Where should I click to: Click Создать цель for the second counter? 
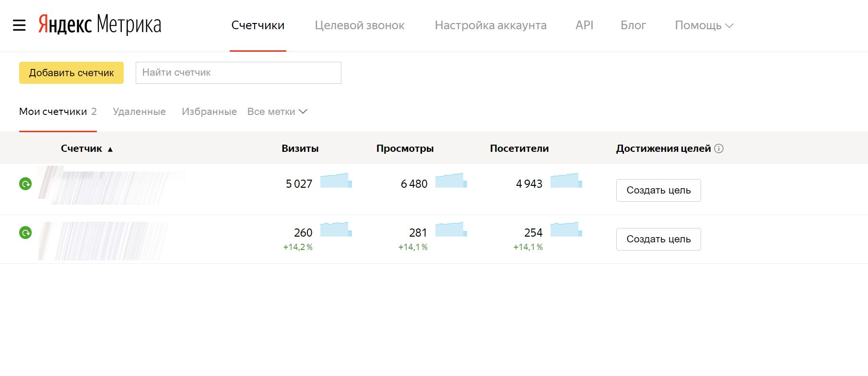(x=658, y=239)
